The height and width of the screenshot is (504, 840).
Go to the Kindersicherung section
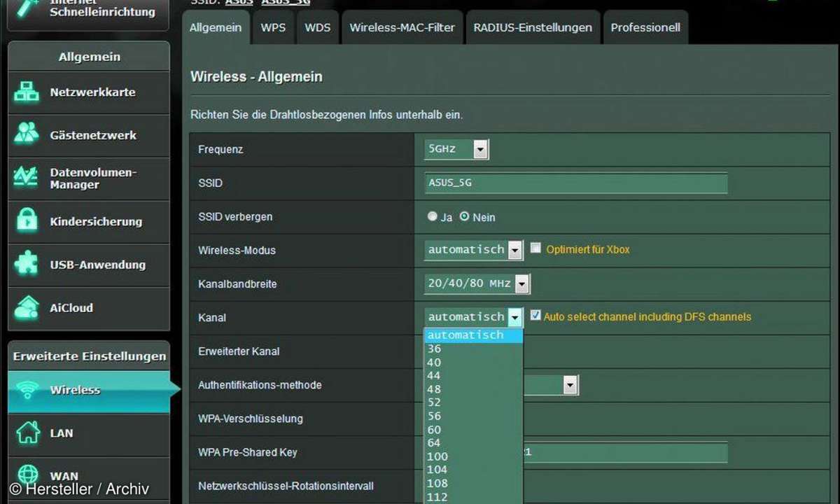[x=89, y=221]
